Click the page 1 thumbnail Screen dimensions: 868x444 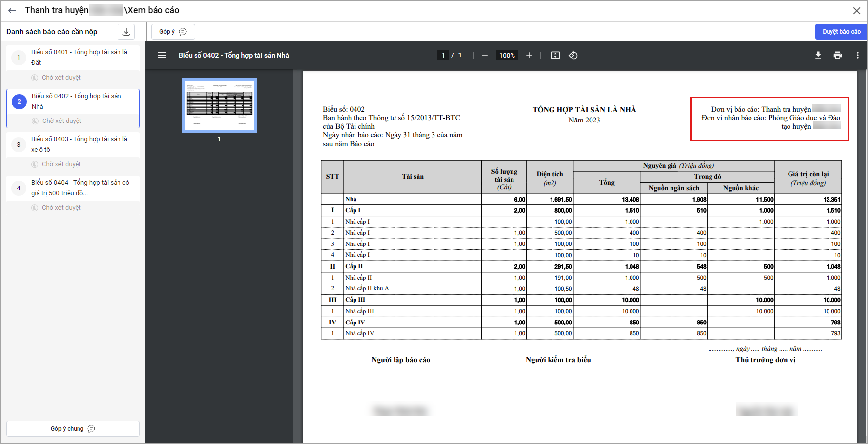(219, 105)
